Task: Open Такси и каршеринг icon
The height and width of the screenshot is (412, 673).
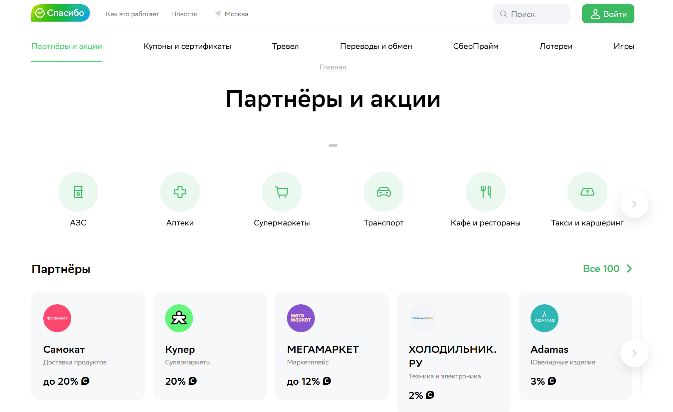Action: click(587, 192)
